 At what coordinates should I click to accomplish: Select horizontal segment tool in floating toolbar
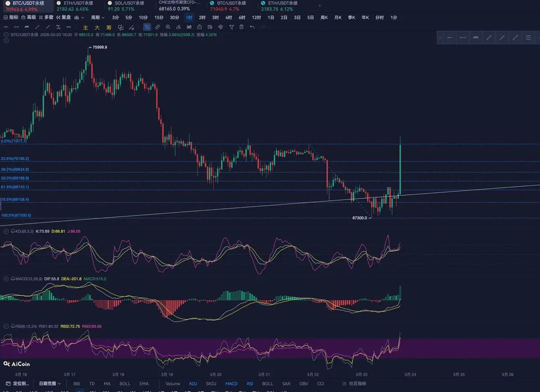(463, 38)
